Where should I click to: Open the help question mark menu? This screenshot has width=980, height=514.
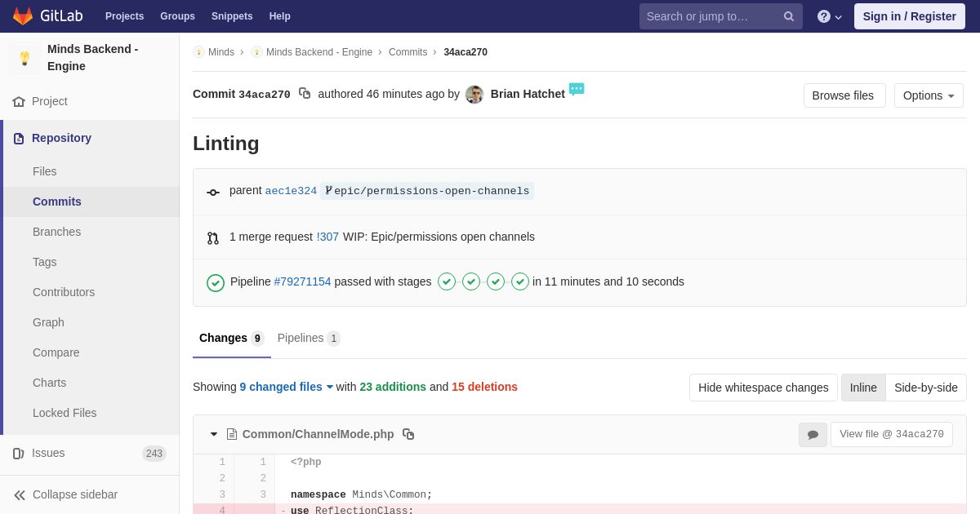pyautogui.click(x=829, y=16)
